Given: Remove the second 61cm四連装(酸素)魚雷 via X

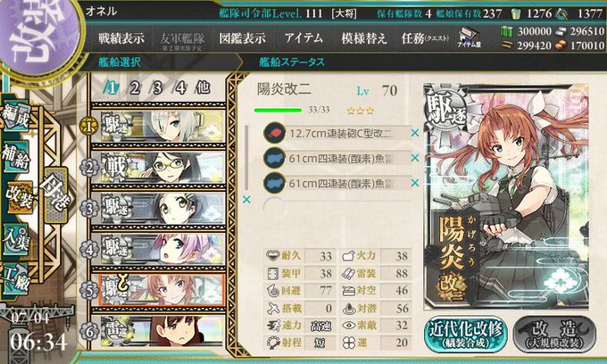Looking at the screenshot, I should pos(414,183).
